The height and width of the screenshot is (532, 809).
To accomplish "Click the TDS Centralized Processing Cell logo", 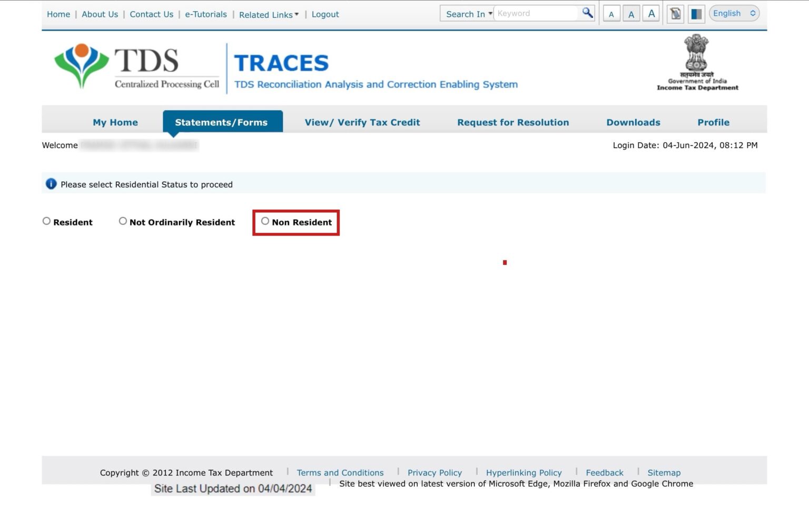I will pyautogui.click(x=137, y=67).
